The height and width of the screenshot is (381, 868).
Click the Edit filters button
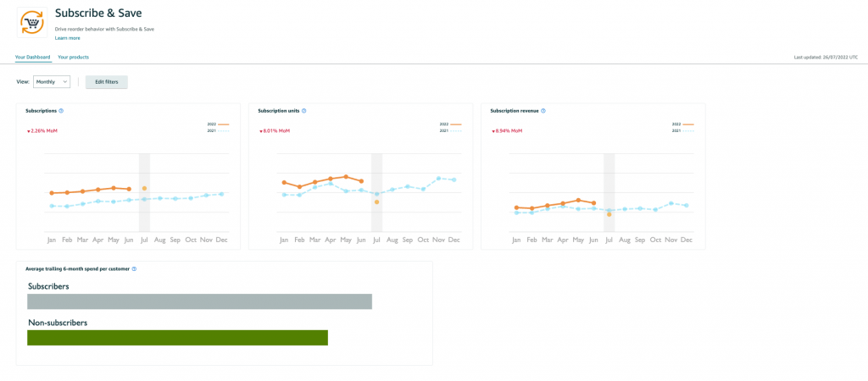click(x=106, y=82)
